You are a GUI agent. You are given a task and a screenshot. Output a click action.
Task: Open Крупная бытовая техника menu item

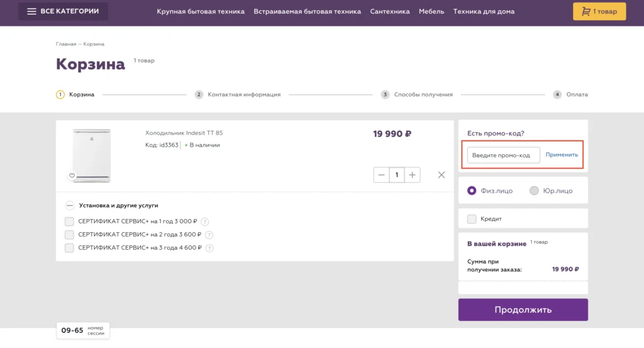tap(201, 11)
